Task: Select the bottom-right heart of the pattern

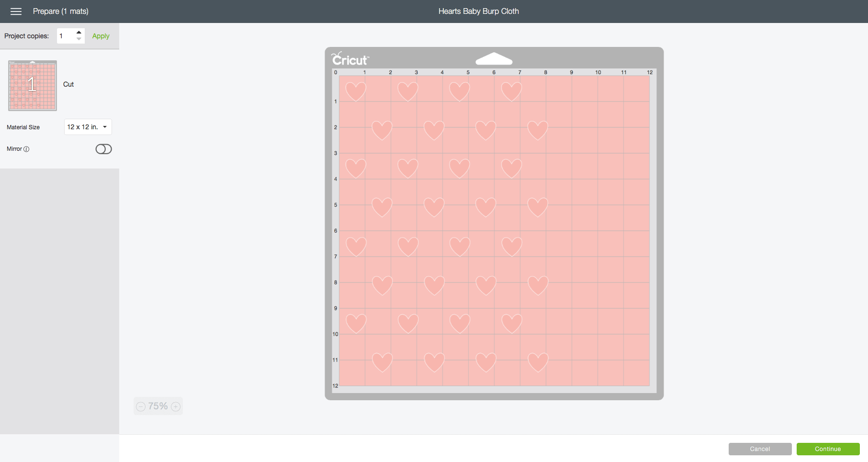Action: [538, 362]
